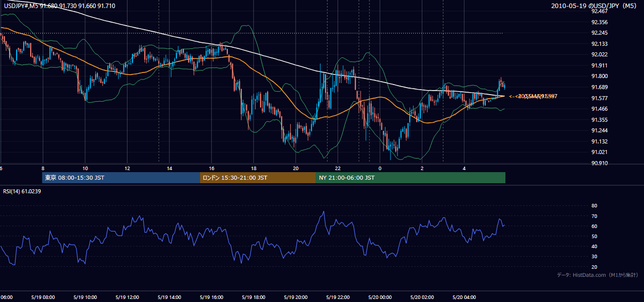644x302 pixels.
Task: Click hour label 14 under the price chart
Action: [169, 169]
